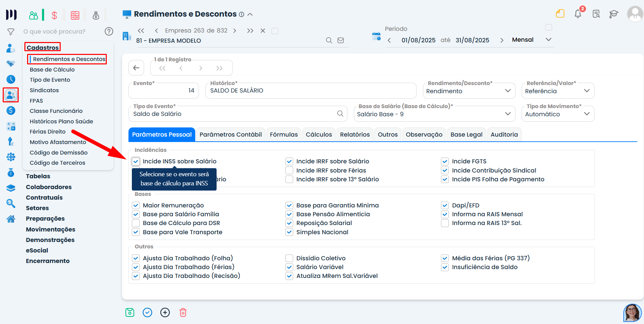Image resolution: width=644 pixels, height=324 pixels.
Task: Click the plus circle add record icon
Action: [165, 312]
